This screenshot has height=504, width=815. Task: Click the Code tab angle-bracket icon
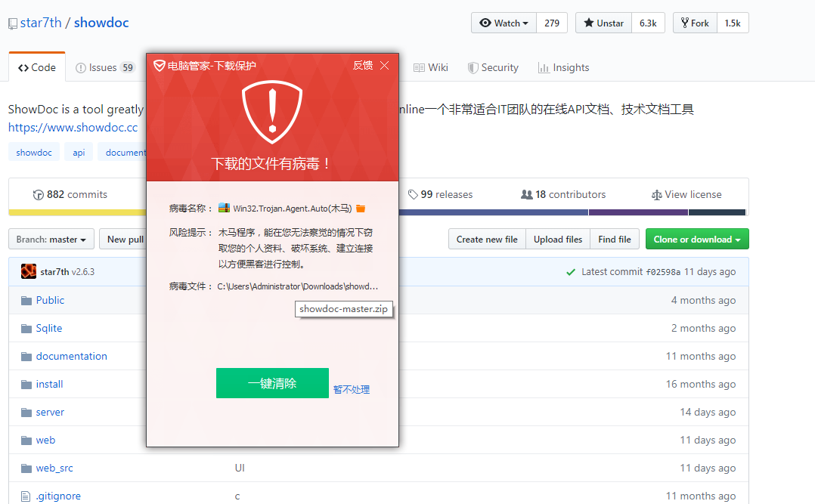click(23, 67)
